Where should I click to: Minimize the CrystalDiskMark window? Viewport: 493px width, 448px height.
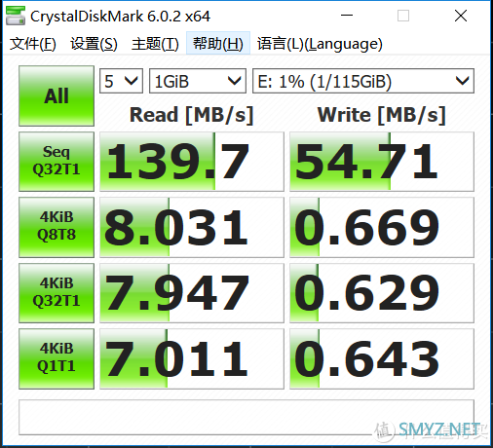tap(347, 16)
